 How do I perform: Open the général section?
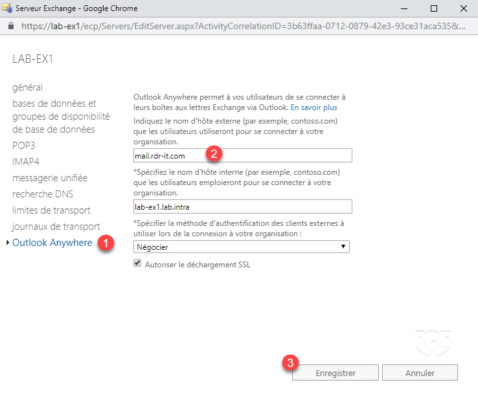tap(27, 87)
